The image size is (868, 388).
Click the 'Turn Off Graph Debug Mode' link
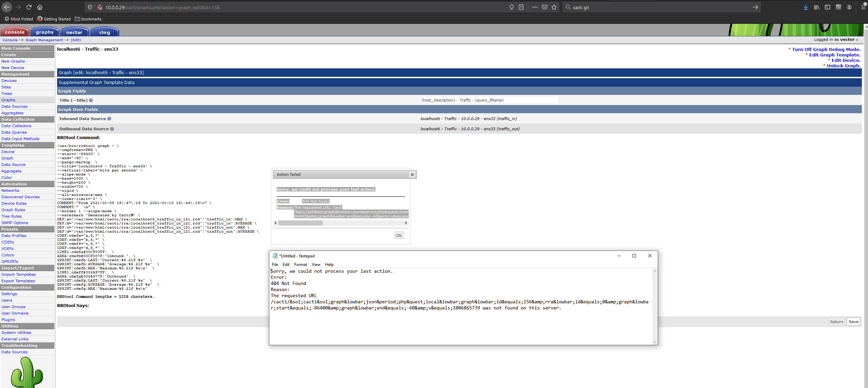pos(826,49)
